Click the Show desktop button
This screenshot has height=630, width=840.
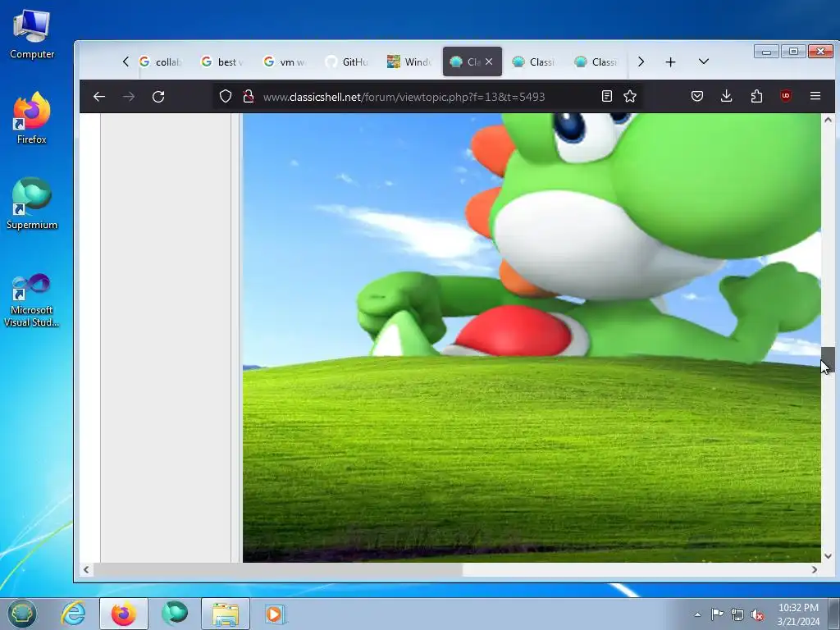(x=833, y=614)
